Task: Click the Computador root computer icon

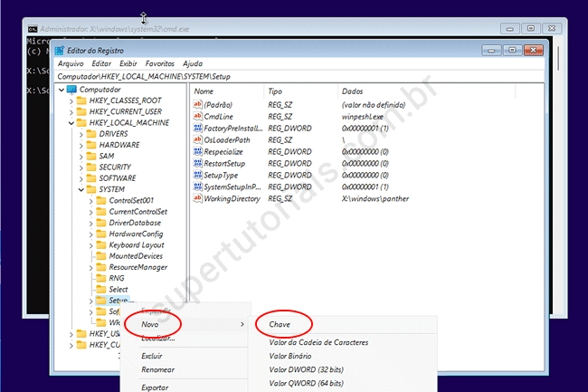Action: point(71,90)
